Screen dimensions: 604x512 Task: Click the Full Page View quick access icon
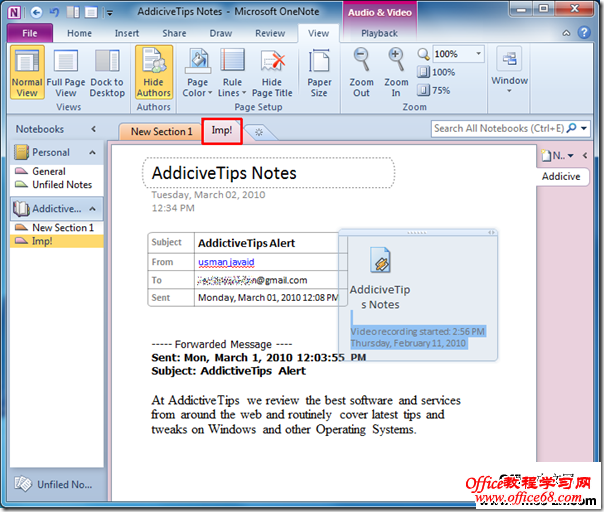coord(91,13)
